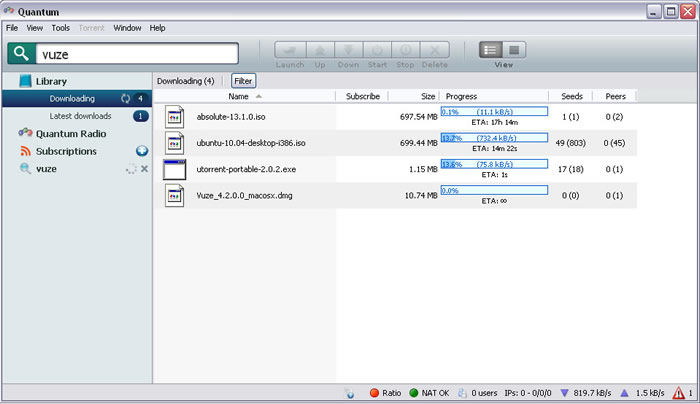Sort by Peers column header

pos(615,96)
